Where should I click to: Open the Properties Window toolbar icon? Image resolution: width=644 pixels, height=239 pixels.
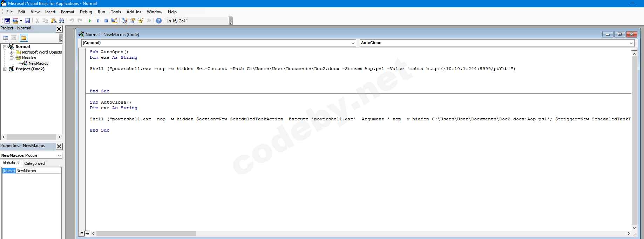click(133, 21)
